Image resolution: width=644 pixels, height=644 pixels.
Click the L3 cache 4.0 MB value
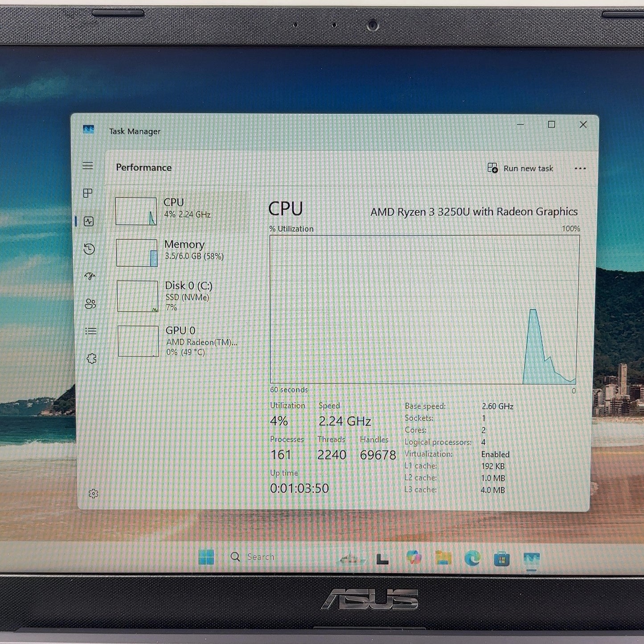(x=492, y=490)
